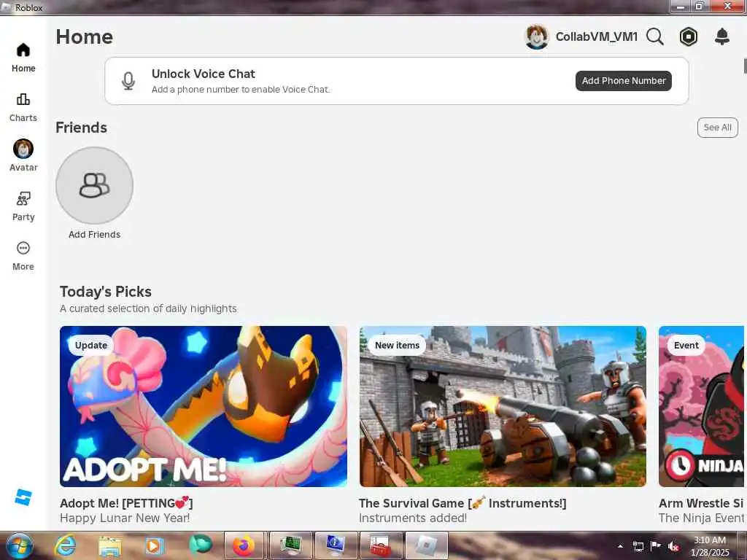Click the New items badge on Survival Game
Image resolution: width=747 pixels, height=560 pixels.
(397, 345)
